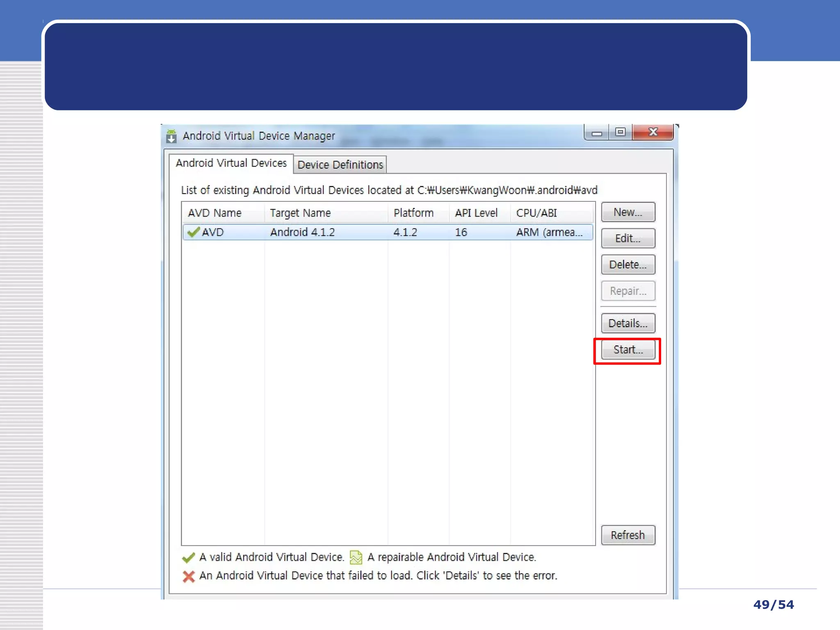Image resolution: width=840 pixels, height=630 pixels.
Task: Click the 4.1.2 platform cell
Action: click(x=405, y=232)
